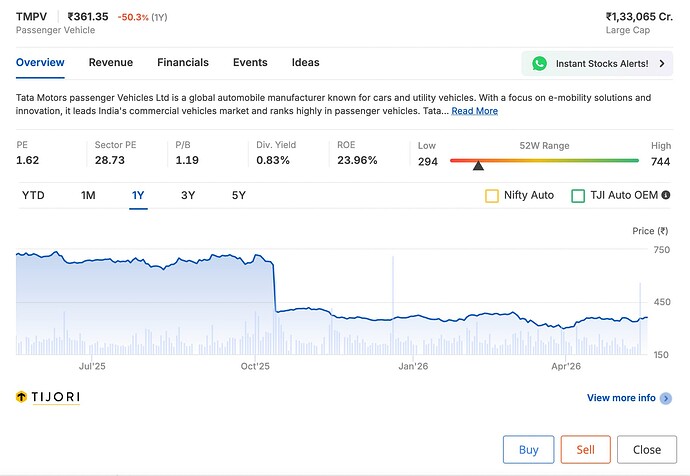Image resolution: width=690 pixels, height=476 pixels.
Task: Select the 3Y chart range
Action: 188,195
